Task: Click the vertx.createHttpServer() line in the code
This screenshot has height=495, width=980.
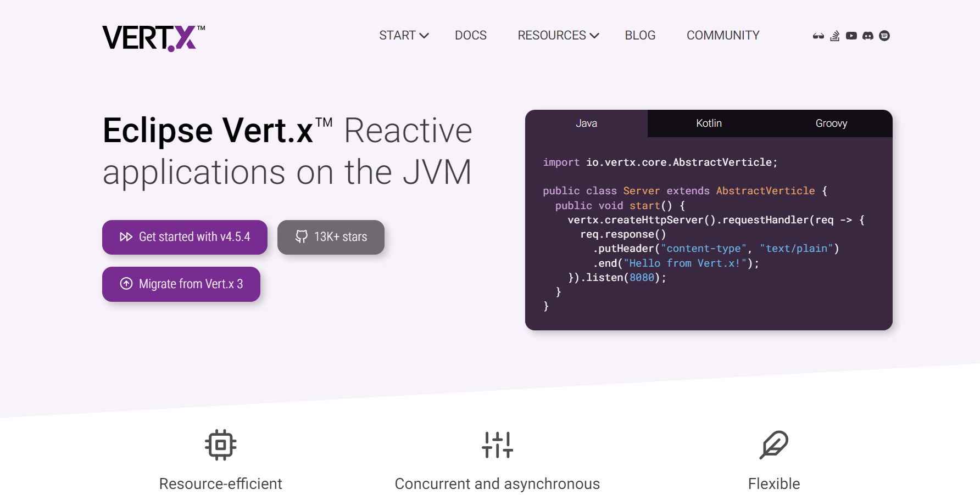Action: (x=716, y=220)
